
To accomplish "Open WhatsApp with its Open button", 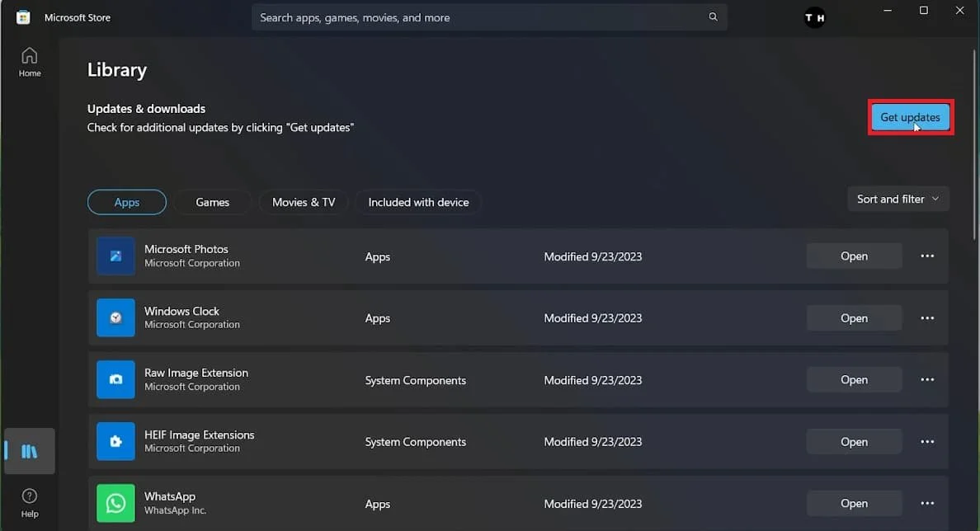I will pyautogui.click(x=854, y=504).
